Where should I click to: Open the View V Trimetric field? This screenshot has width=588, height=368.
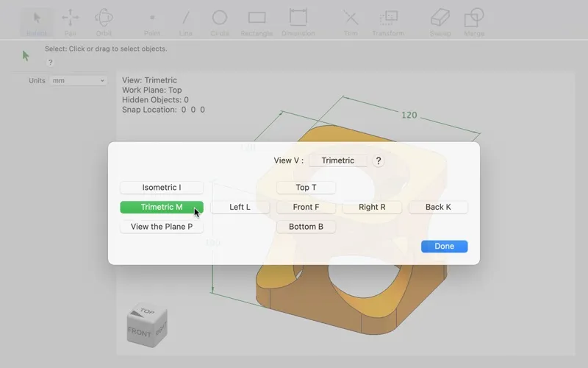pos(338,160)
